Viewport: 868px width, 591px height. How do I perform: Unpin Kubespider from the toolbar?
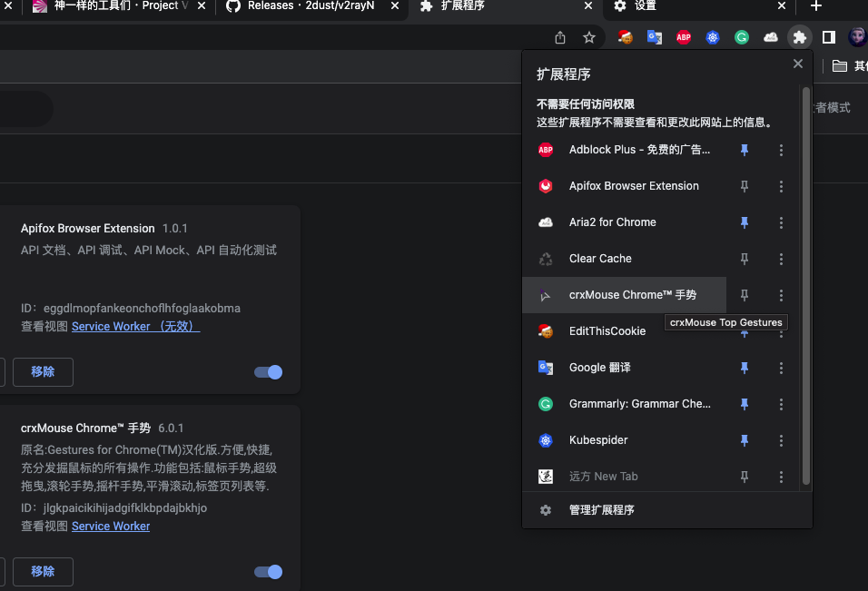[x=744, y=440]
